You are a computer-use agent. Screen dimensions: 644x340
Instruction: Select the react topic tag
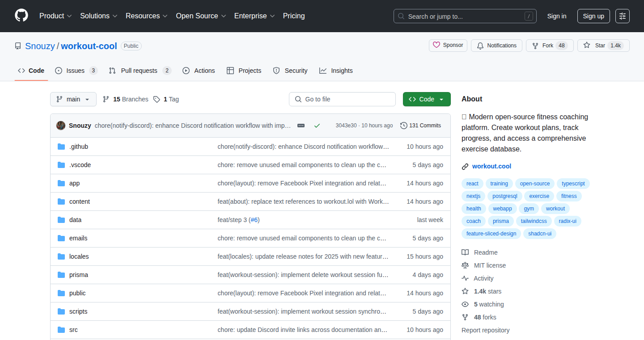(x=472, y=184)
